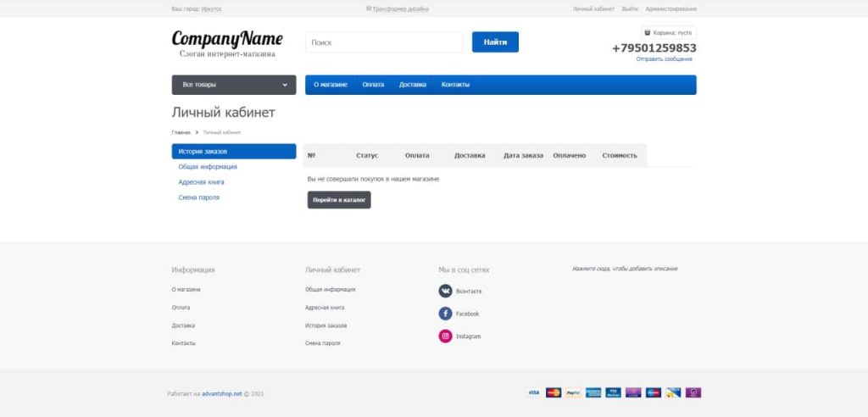
Task: Click the breadcrumb arrow after Главная
Action: pyautogui.click(x=197, y=132)
